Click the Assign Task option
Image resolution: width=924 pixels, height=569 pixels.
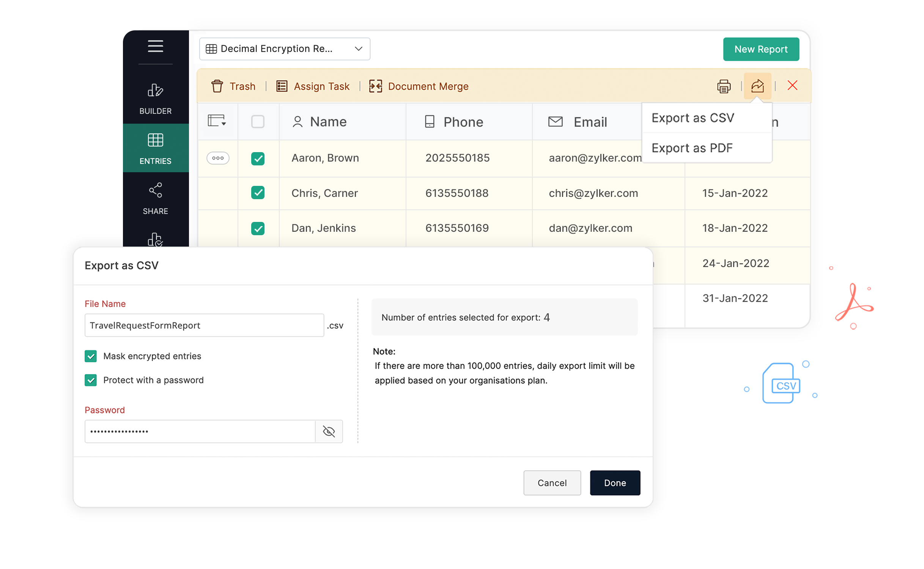pos(313,86)
